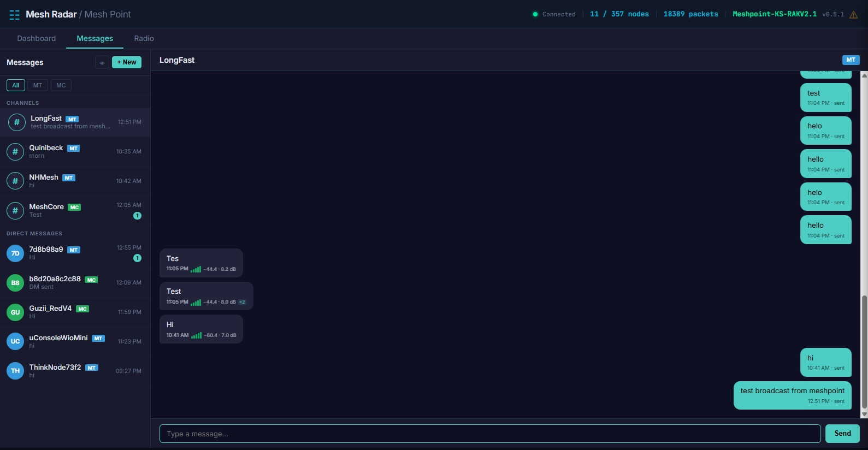Click the 7D avatar icon
This screenshot has width=868, height=450.
click(15, 253)
